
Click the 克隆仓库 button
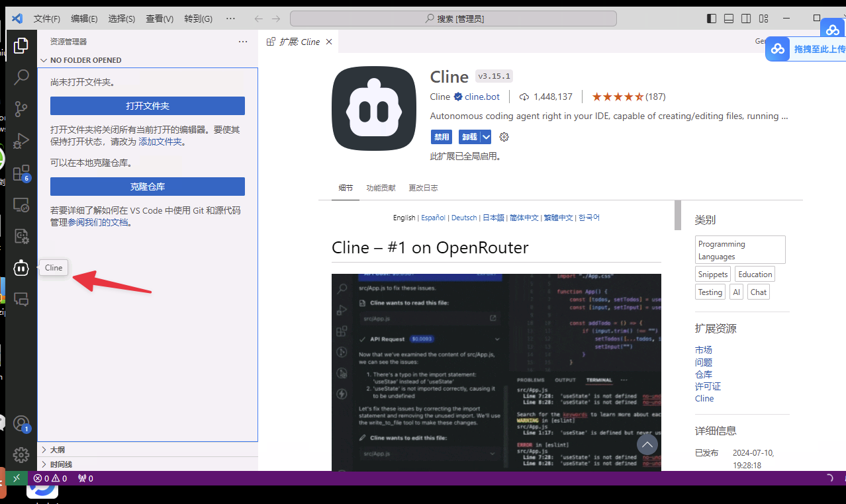148,187
